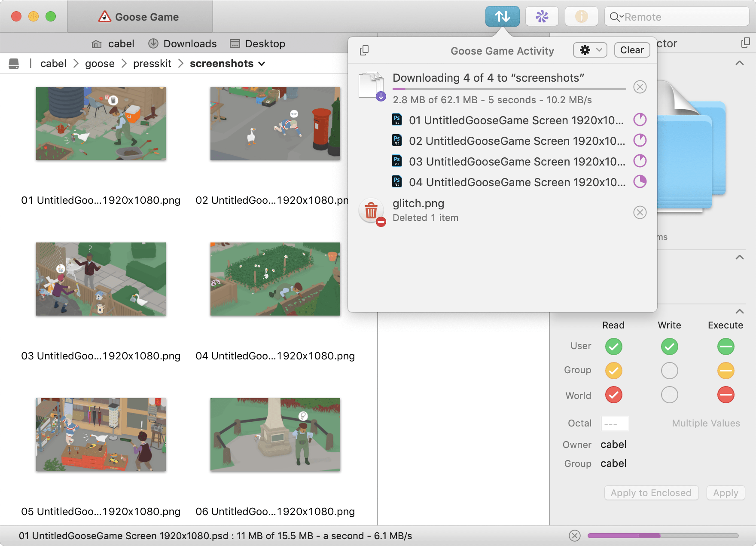756x546 pixels.
Task: Open the screenshots breadcrumb dropdown
Action: pyautogui.click(x=262, y=64)
